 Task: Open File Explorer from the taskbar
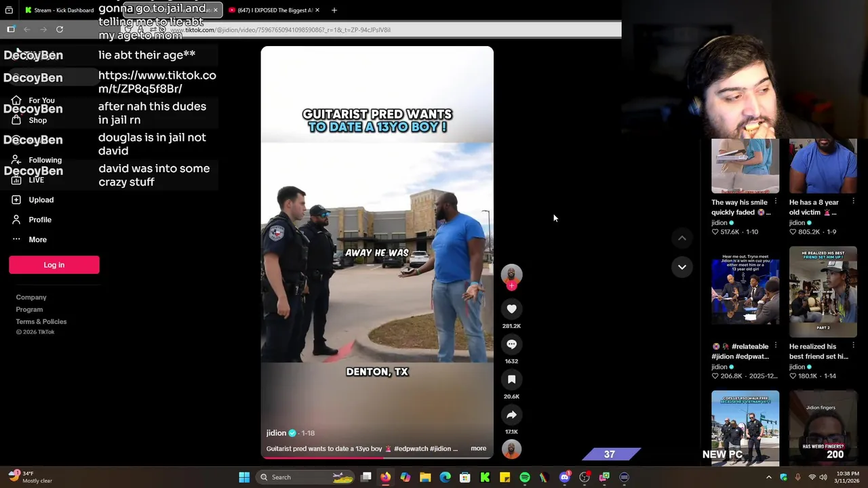pos(425,477)
